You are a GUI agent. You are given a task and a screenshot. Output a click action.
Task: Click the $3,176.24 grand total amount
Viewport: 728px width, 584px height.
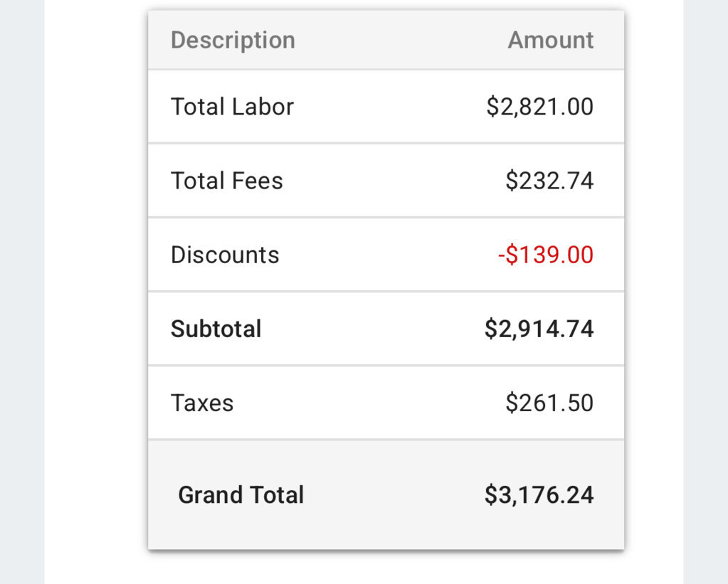click(539, 495)
